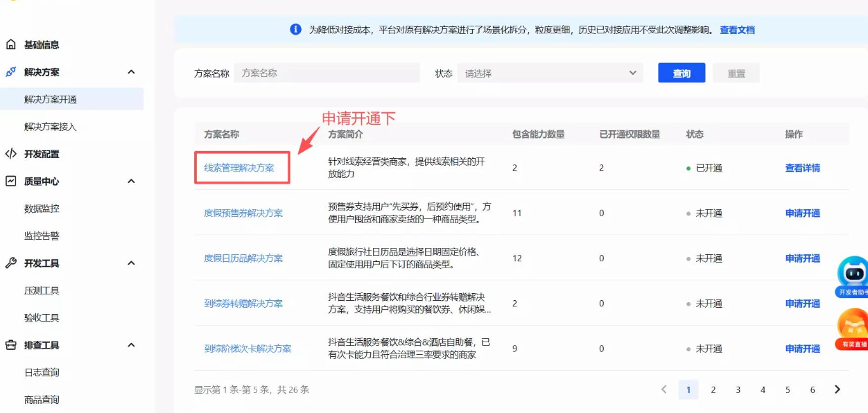Image resolution: width=868 pixels, height=413 pixels.
Task: Open 基础信息 menu item
Action: (x=42, y=45)
